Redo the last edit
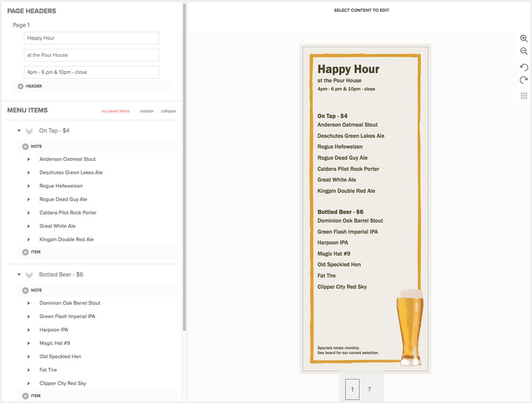 (x=524, y=80)
